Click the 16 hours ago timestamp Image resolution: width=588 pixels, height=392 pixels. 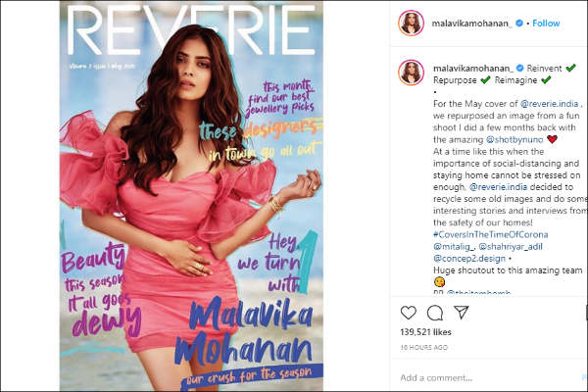pyautogui.click(x=424, y=348)
